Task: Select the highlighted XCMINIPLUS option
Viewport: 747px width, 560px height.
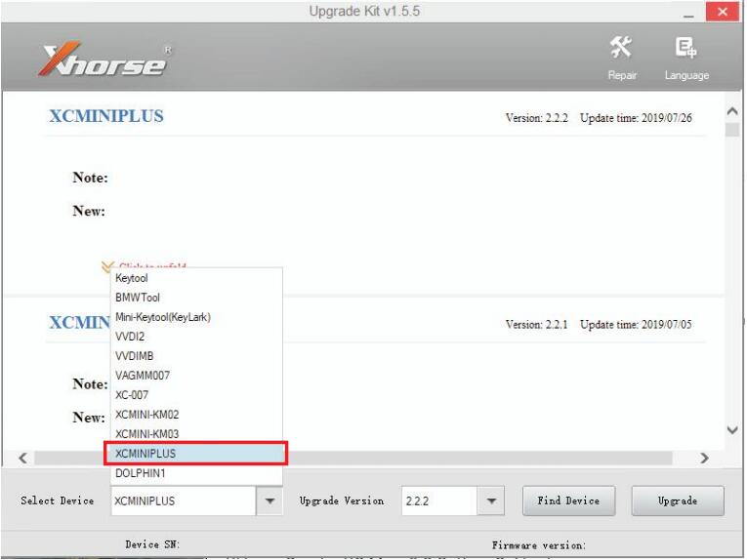Action: tap(195, 454)
